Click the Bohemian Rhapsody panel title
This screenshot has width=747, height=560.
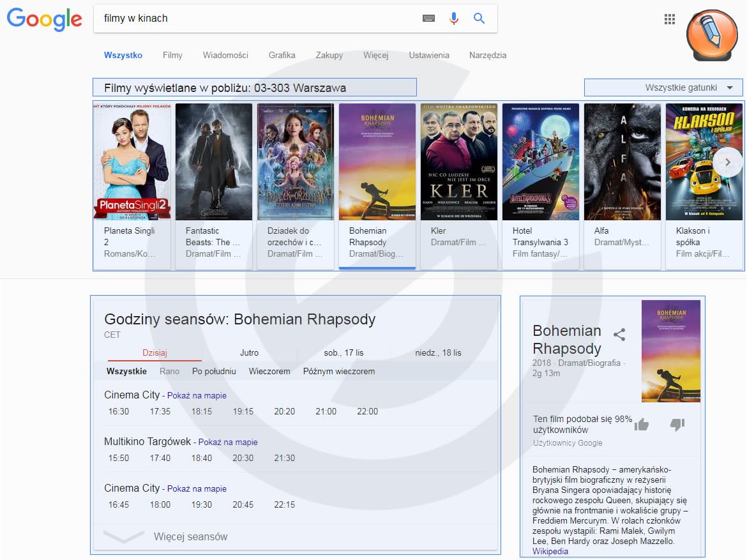567,339
